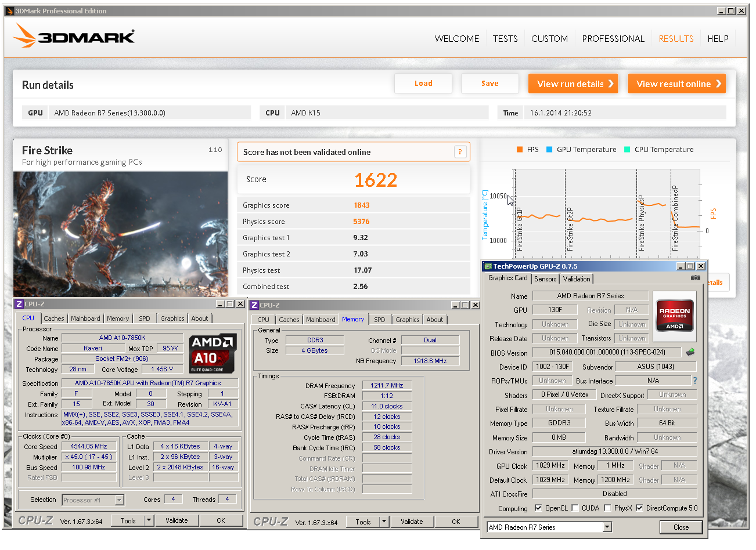Switch to SPD tab in CPU-Z Memory window
The height and width of the screenshot is (550, 756).
pos(380,320)
